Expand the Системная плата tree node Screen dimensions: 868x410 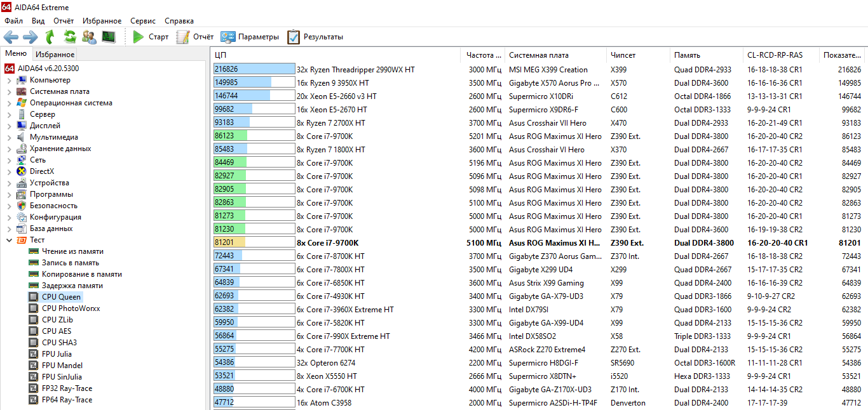[9, 91]
